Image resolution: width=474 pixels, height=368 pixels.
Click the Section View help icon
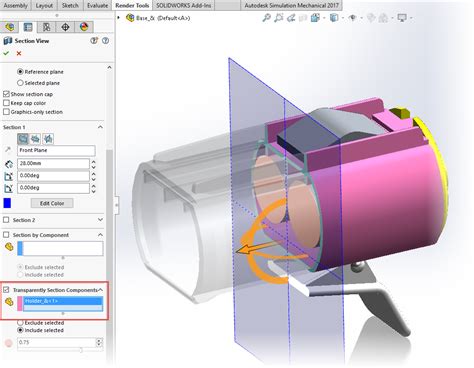[105, 41]
